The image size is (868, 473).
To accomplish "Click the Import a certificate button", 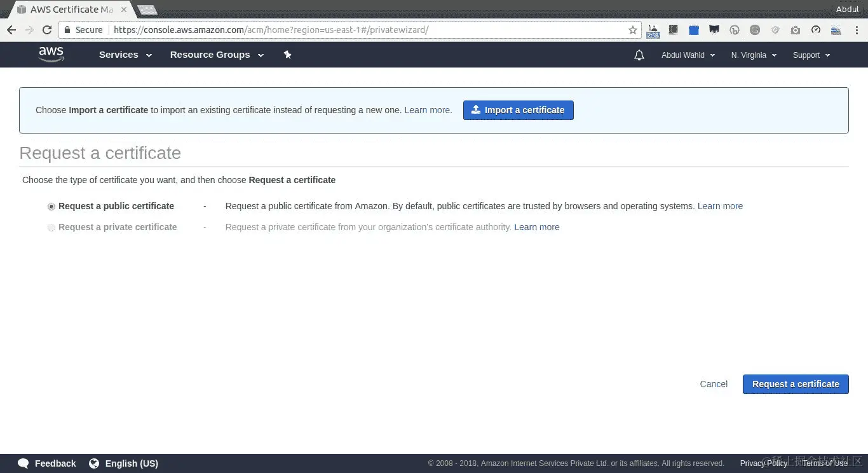I will pos(519,110).
